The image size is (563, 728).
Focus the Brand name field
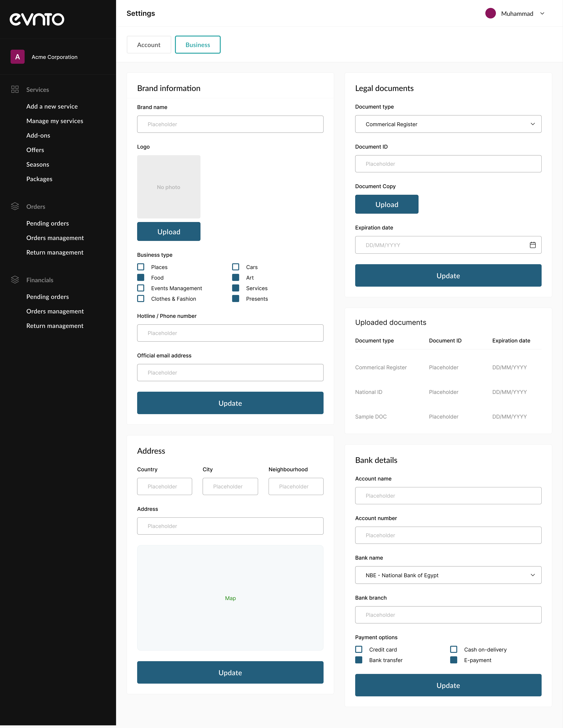[230, 124]
